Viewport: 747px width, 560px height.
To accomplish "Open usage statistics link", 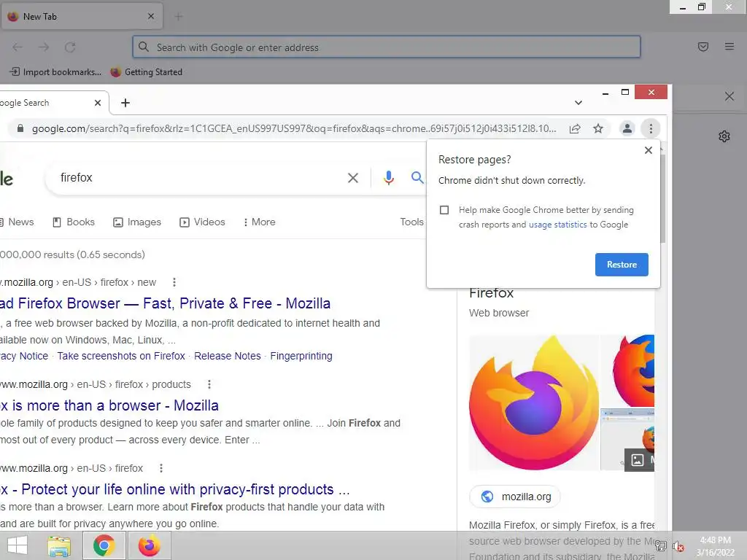I will point(557,225).
